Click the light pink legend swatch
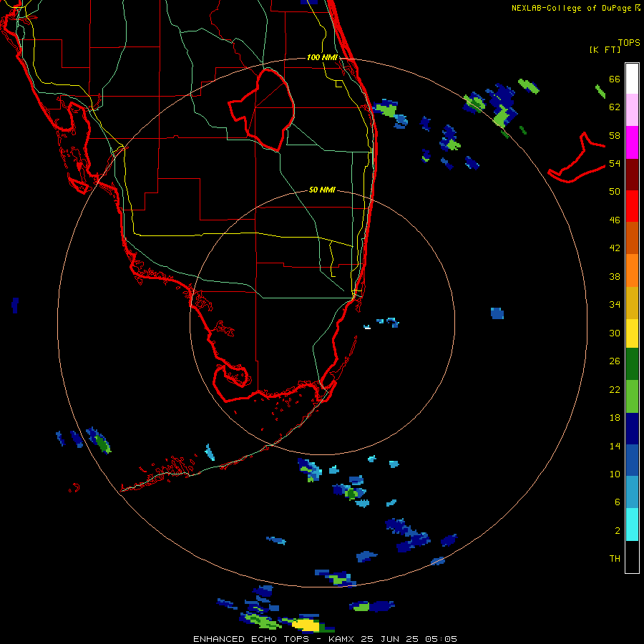 (632, 110)
